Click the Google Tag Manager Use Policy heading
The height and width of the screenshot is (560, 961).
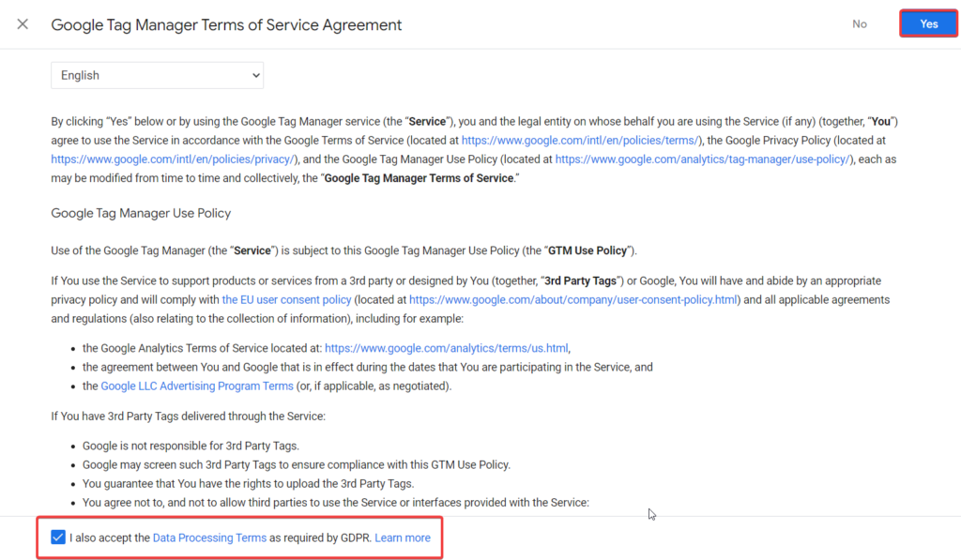coord(141,213)
